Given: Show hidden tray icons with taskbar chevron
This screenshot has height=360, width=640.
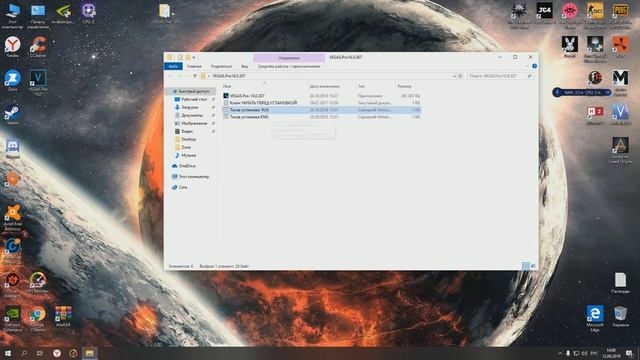Looking at the screenshot, I should pos(560,353).
